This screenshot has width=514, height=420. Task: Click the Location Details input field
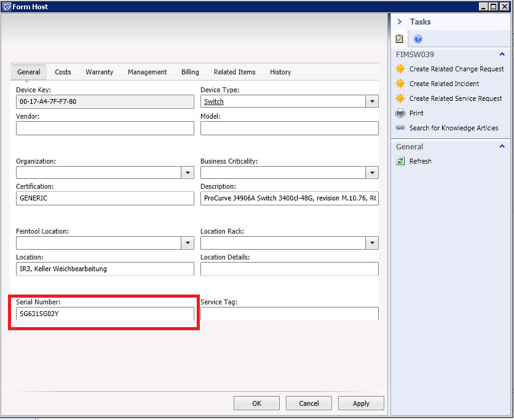pyautogui.click(x=290, y=269)
